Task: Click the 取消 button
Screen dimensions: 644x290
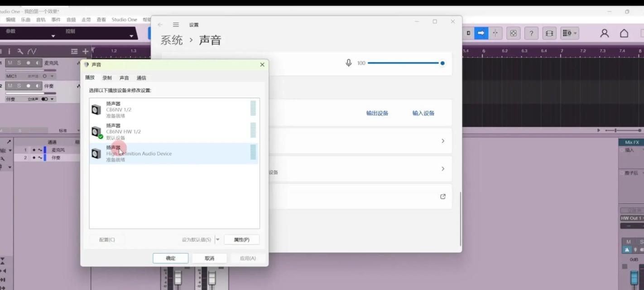Action: pos(209,258)
